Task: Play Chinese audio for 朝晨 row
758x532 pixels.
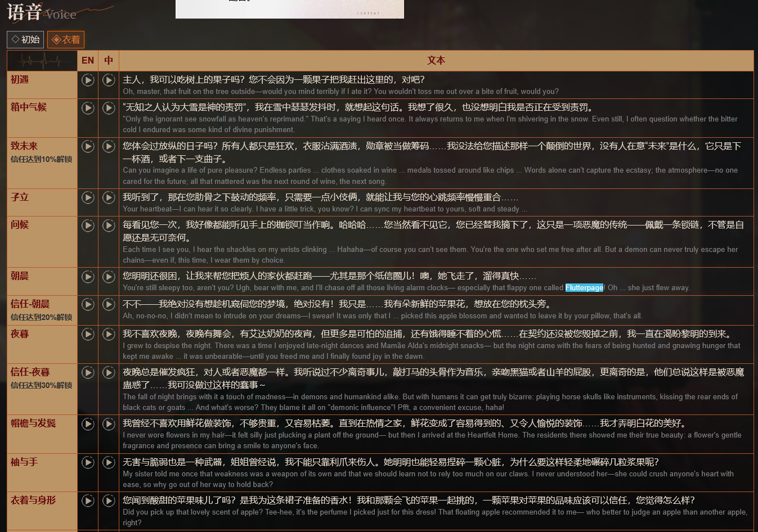Action: click(109, 276)
